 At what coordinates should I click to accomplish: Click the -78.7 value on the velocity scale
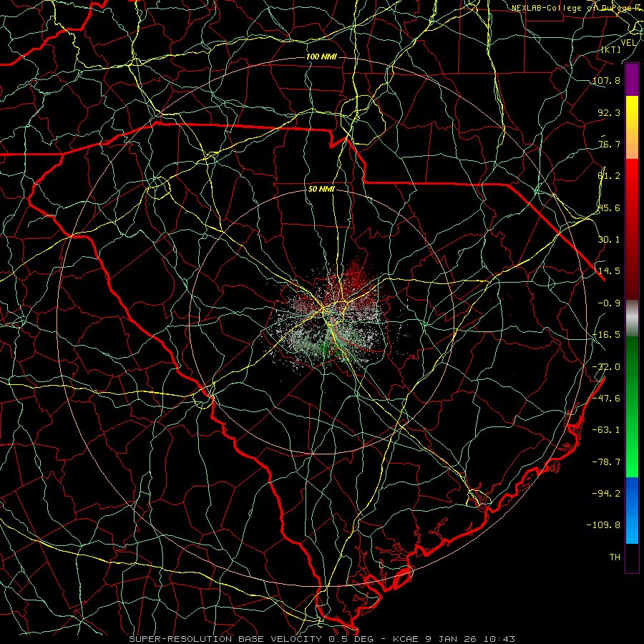606,462
